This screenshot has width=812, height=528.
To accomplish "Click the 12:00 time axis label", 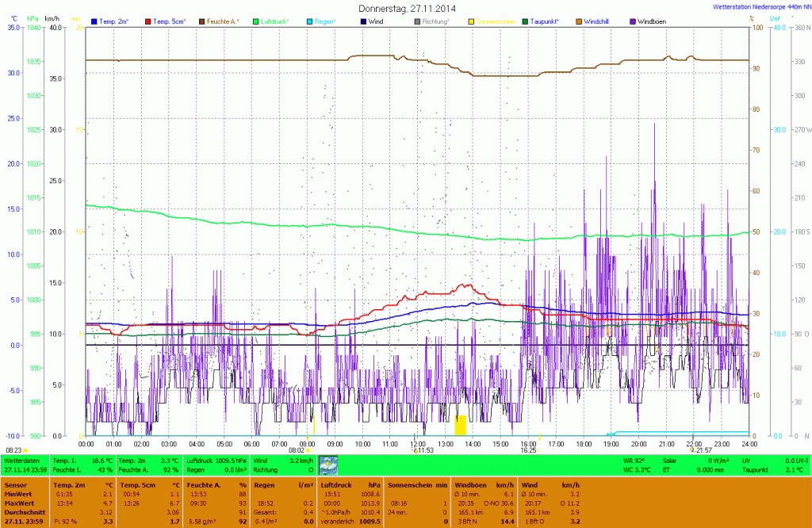I will [418, 444].
